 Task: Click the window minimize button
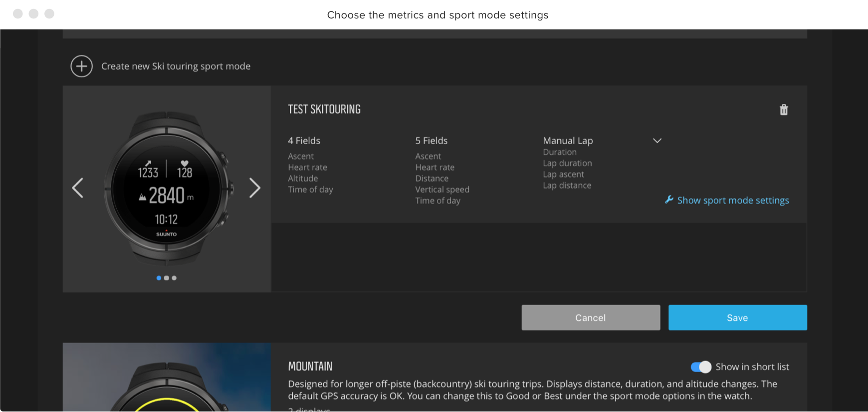point(33,13)
